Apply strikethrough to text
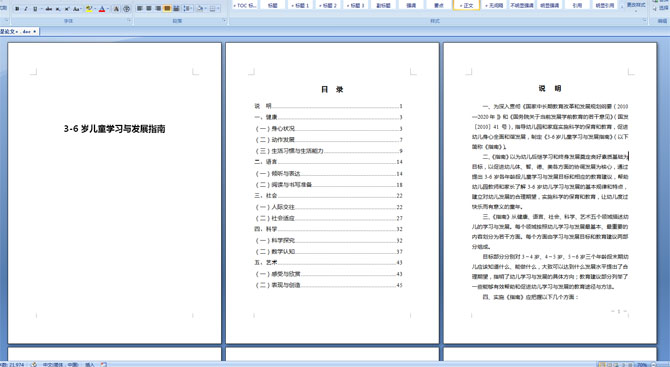 pyautogui.click(x=49, y=9)
